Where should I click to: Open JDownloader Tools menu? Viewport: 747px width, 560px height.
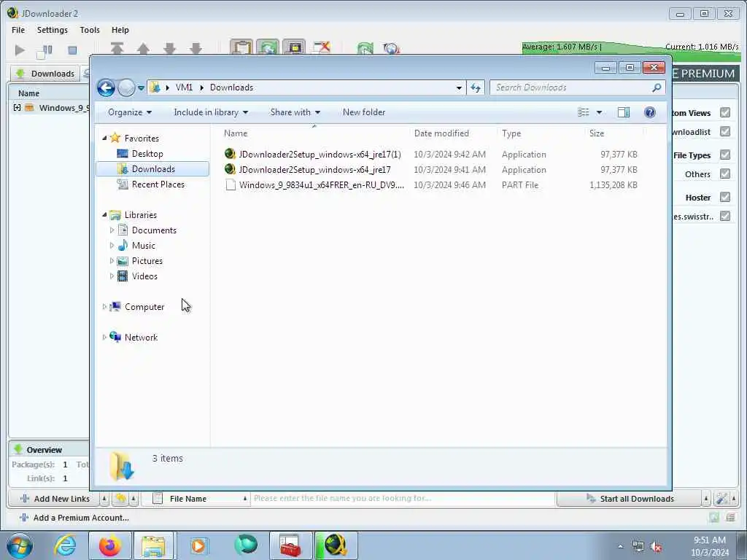point(90,30)
